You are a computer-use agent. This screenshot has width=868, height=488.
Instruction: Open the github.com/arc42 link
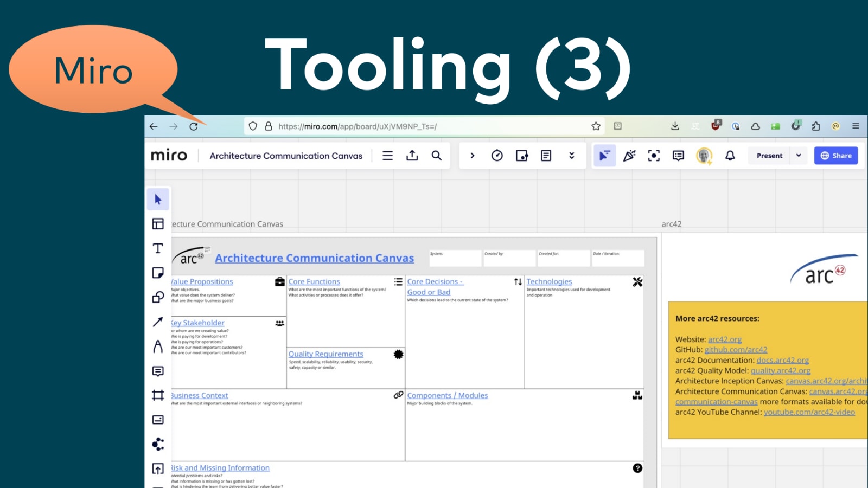pyautogui.click(x=736, y=350)
